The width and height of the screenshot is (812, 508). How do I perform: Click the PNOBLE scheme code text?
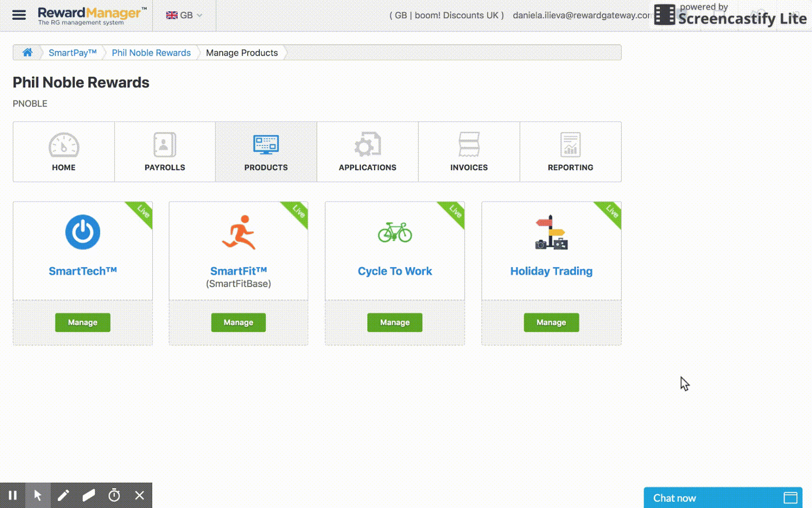(30, 104)
